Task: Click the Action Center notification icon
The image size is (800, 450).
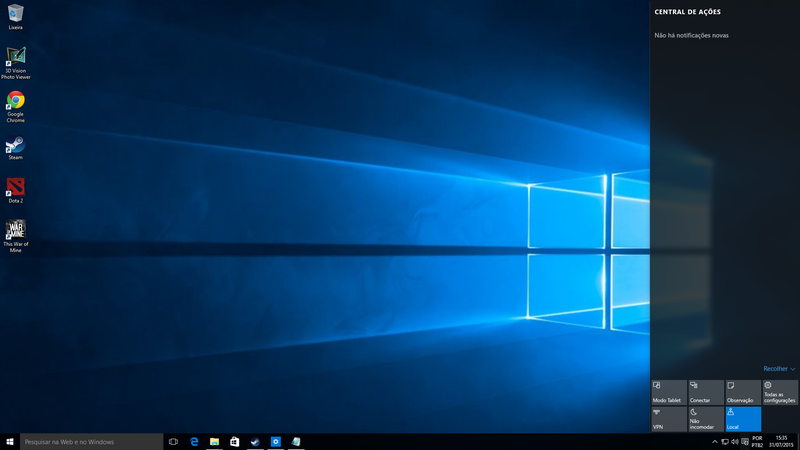Action: pyautogui.click(x=745, y=442)
